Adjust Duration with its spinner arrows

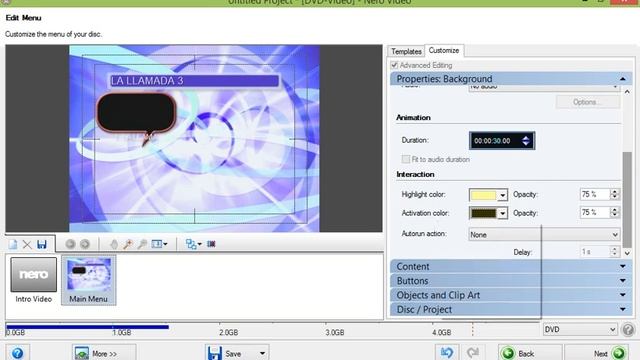[x=526, y=141]
